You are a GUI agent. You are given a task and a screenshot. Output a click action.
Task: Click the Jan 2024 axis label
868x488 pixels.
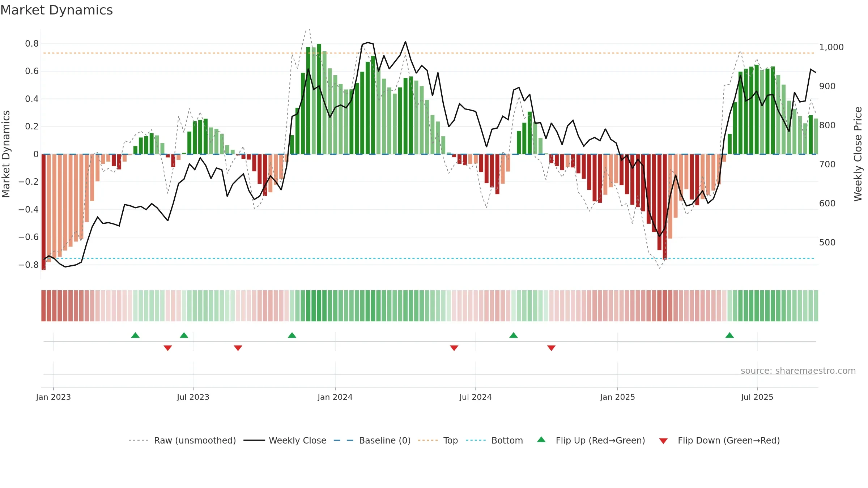335,397
